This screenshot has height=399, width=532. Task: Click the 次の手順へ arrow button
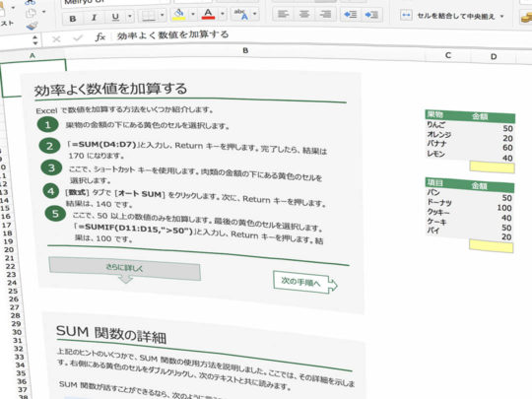[x=304, y=283]
